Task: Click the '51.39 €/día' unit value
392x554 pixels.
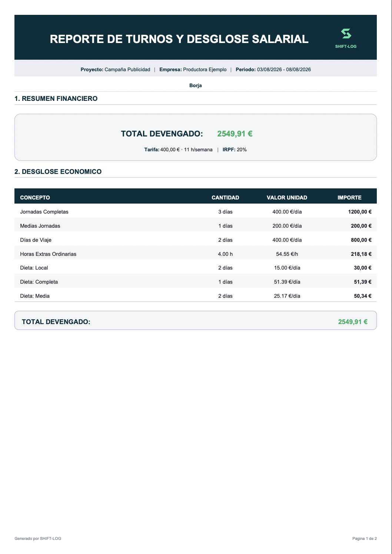Action: [x=287, y=282]
